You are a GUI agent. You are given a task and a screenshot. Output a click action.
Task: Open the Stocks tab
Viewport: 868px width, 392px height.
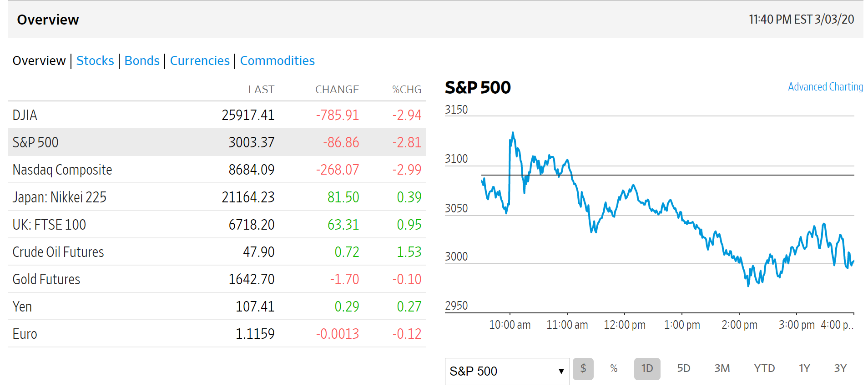point(95,60)
